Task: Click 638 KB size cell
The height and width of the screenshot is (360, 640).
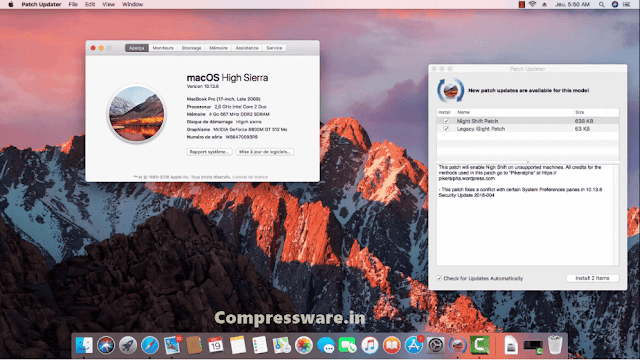Action: (584, 121)
